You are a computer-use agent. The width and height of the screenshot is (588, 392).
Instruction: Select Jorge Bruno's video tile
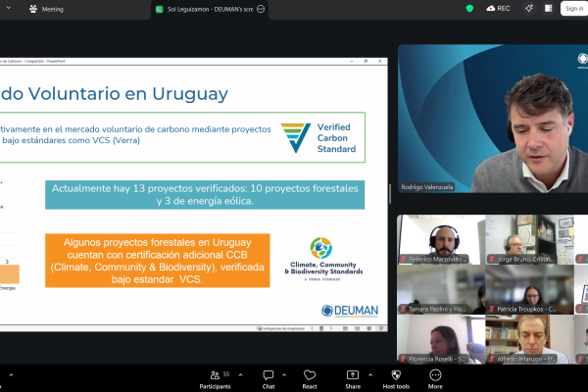click(529, 239)
